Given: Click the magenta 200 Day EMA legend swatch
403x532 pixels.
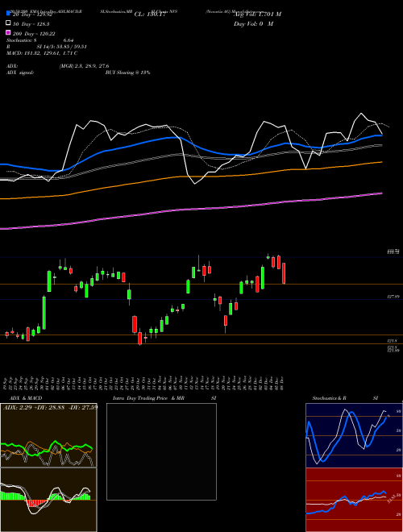Looking at the screenshot, I should pyautogui.click(x=8, y=33).
